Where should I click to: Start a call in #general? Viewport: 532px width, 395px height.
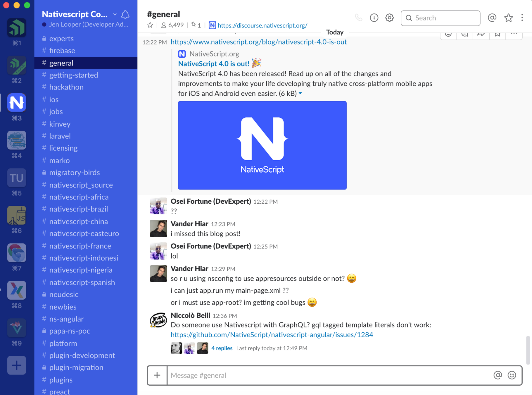pos(358,18)
